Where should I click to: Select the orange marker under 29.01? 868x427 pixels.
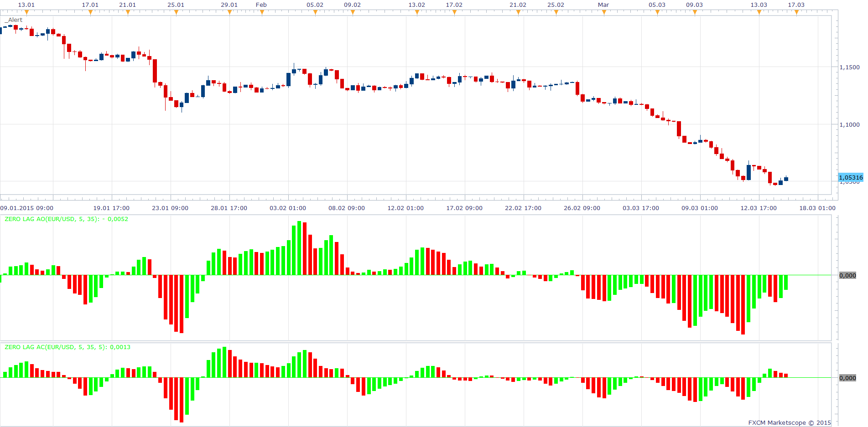tap(229, 12)
